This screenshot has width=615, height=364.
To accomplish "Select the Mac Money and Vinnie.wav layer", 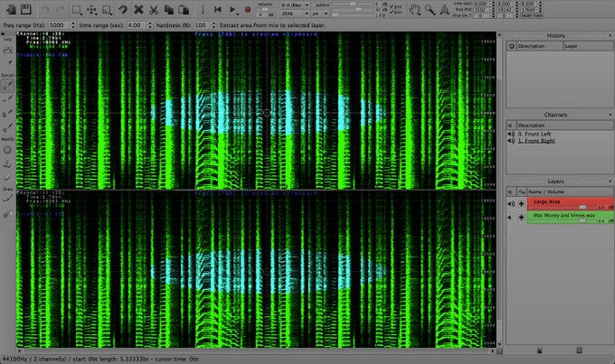I will [563, 217].
